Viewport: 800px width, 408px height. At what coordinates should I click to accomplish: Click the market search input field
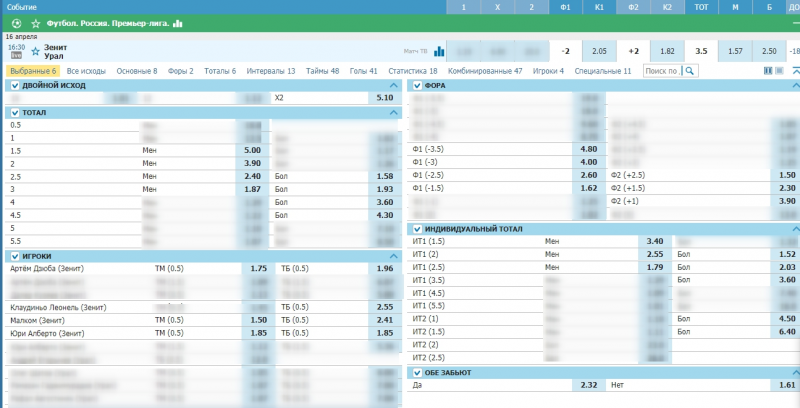click(660, 71)
